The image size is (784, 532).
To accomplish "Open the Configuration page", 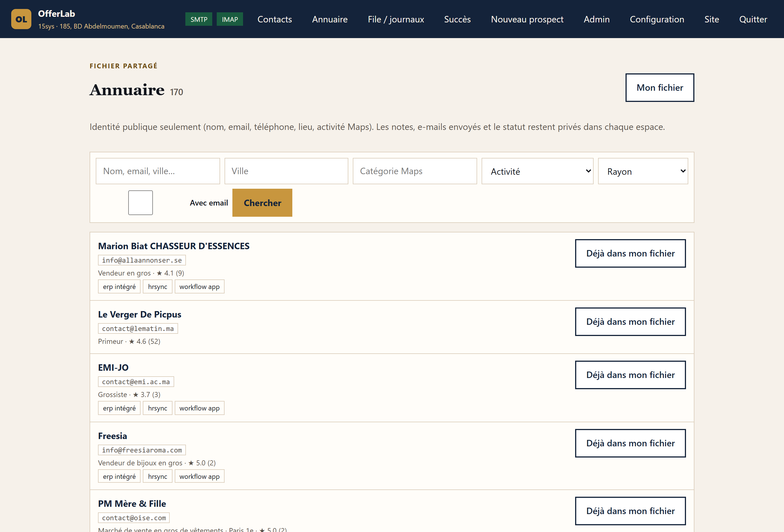I will pos(657,19).
